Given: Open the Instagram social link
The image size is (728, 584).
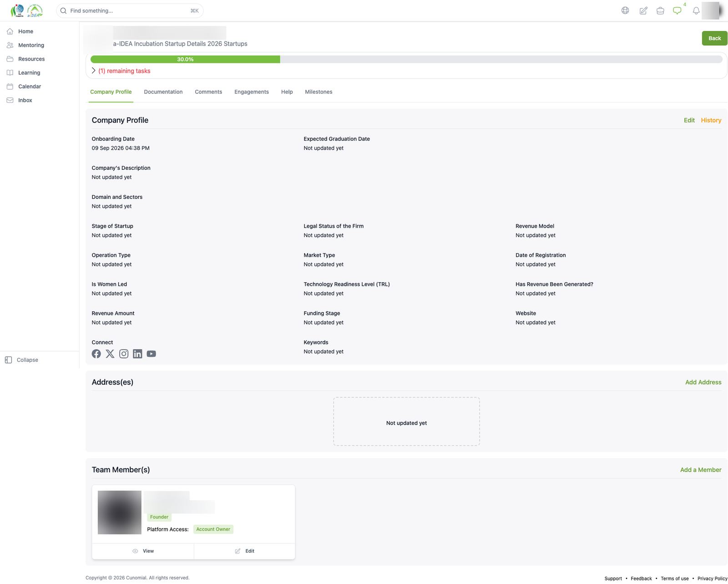Looking at the screenshot, I should click(x=124, y=354).
